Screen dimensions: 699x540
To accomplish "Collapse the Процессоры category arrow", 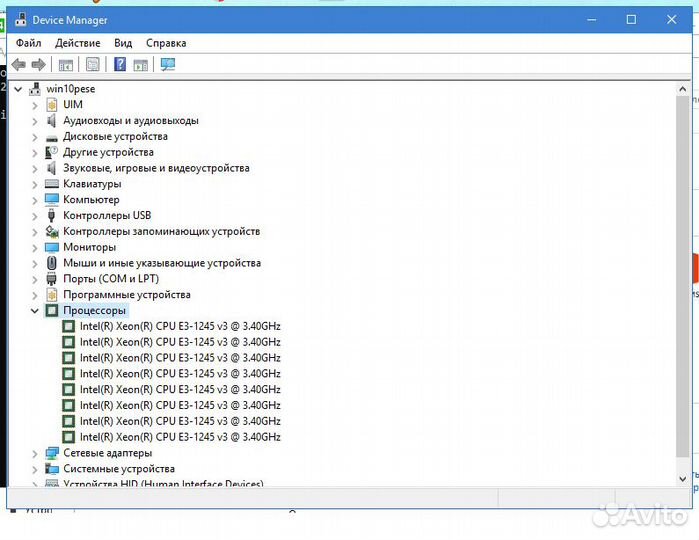I will (x=35, y=311).
